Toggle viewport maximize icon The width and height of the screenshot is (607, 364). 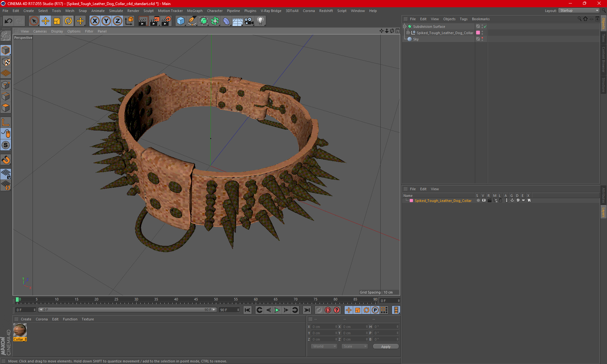397,31
